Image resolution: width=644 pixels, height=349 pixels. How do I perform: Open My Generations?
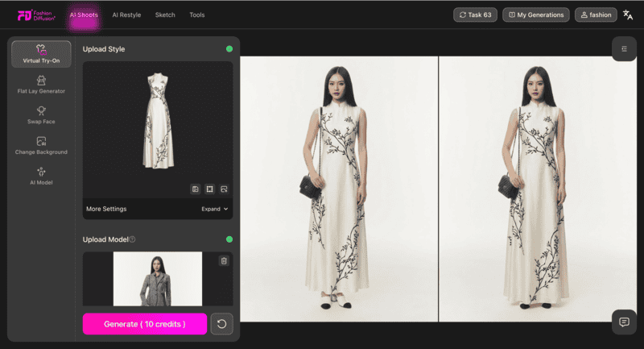tap(536, 15)
